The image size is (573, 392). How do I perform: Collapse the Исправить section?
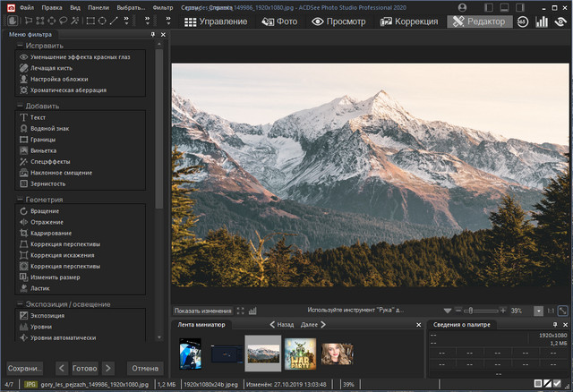[21, 45]
